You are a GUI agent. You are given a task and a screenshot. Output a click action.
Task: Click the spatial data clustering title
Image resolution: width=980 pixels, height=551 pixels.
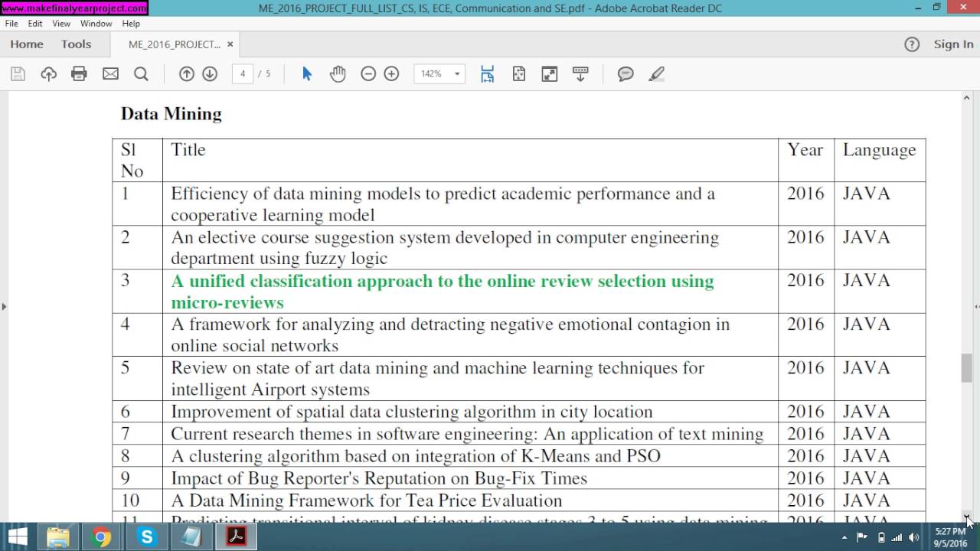click(x=412, y=412)
